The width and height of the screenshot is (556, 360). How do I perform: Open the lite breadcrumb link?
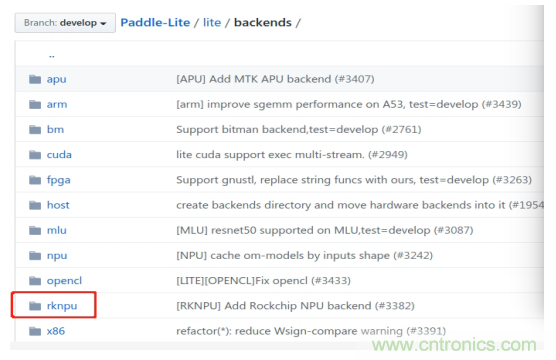point(212,22)
